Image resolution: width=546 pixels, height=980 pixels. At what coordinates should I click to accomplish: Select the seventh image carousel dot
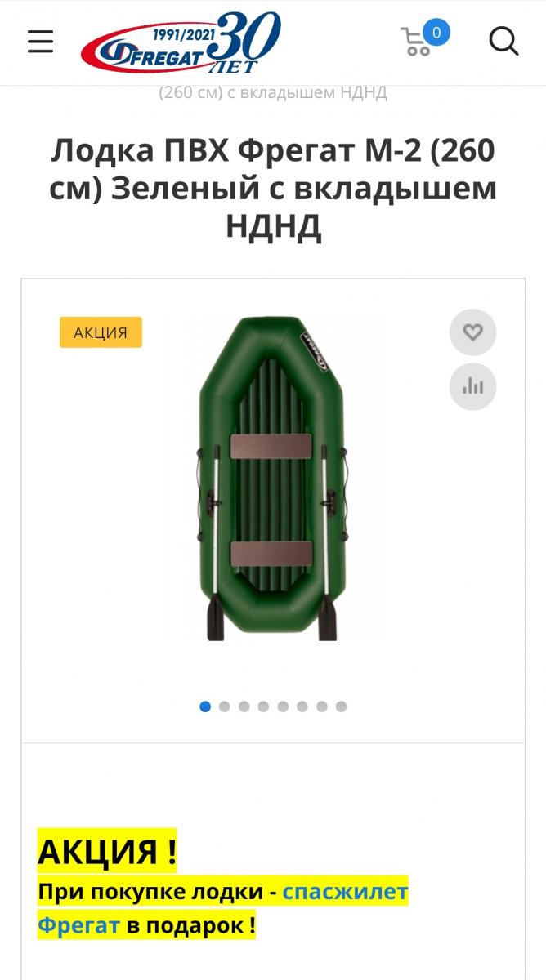coord(322,706)
